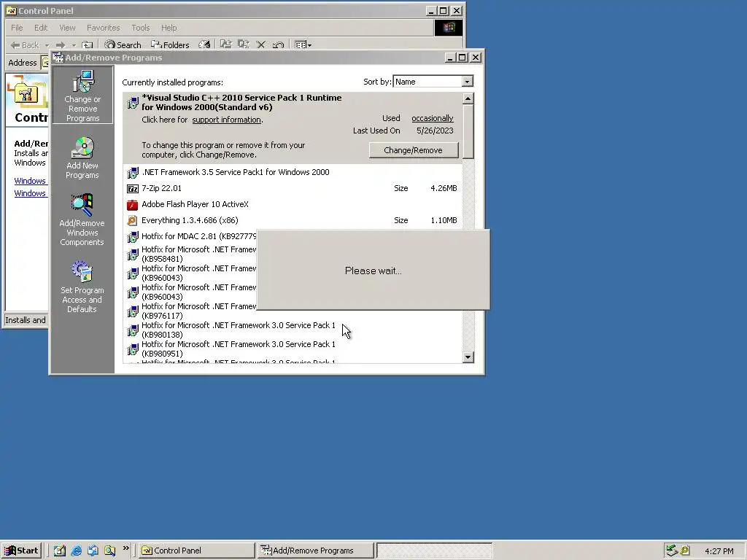Click the Hotfix for MDAC 2.81 icon
This screenshot has width=747, height=560.
[x=133, y=237]
